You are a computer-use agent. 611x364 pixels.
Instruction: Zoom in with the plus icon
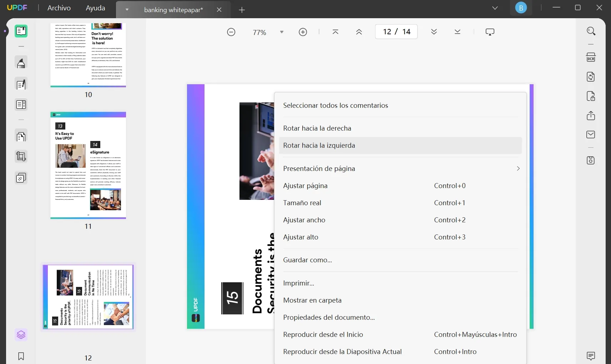tap(303, 32)
